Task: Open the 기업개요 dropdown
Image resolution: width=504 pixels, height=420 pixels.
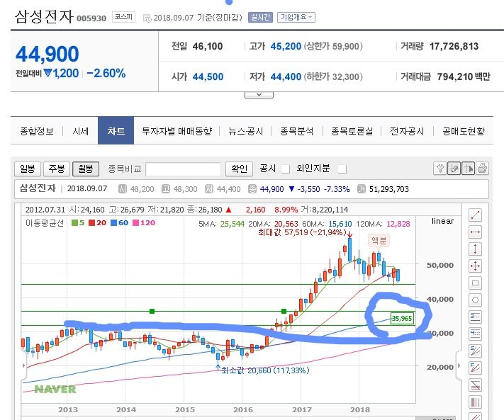Action: click(x=296, y=17)
